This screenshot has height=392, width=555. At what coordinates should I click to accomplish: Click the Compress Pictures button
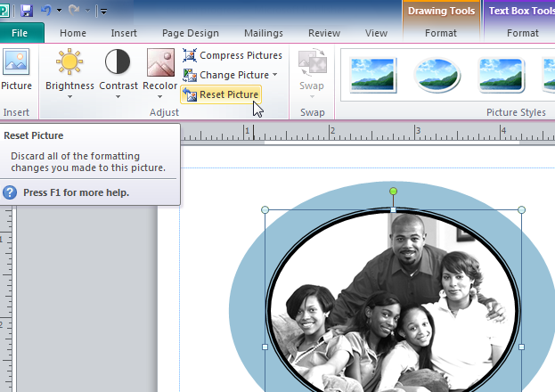(232, 55)
